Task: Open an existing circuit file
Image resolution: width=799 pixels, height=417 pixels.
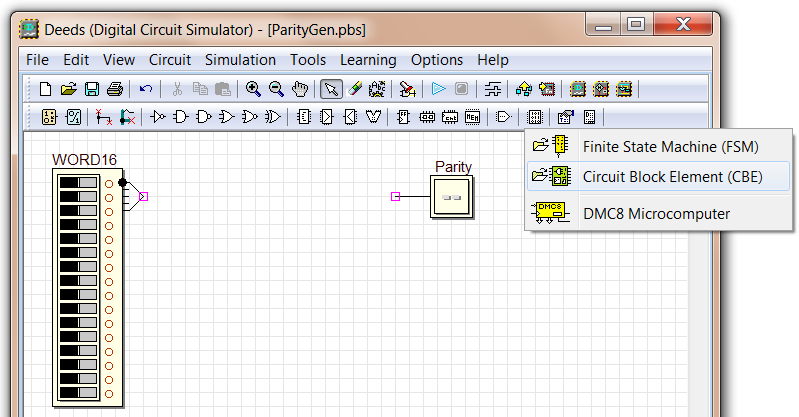Action: pyautogui.click(x=68, y=89)
